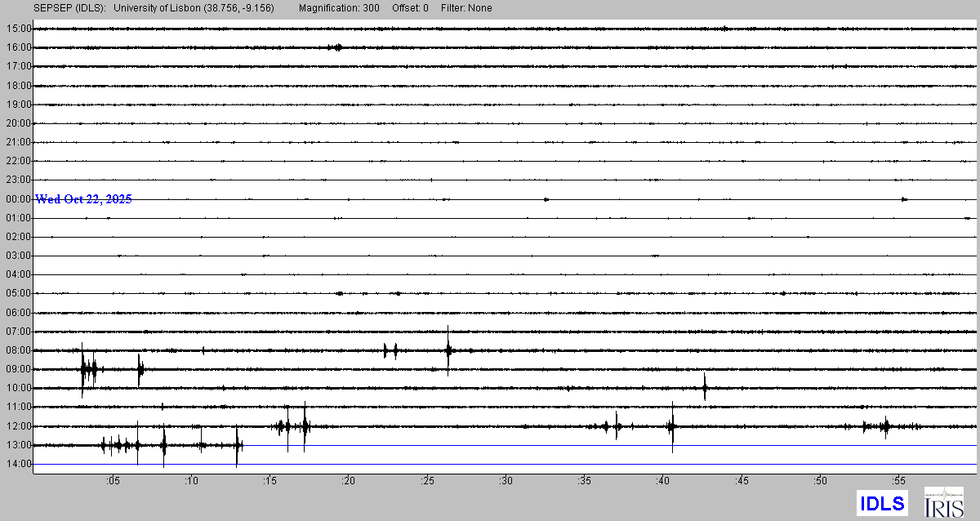Click the IRIS logo icon
The height and width of the screenshot is (521, 980).
point(942,501)
